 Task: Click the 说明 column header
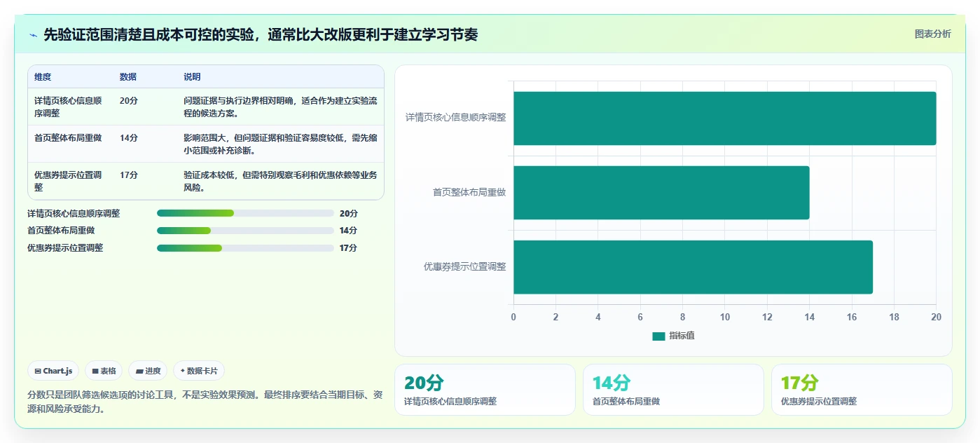click(192, 77)
